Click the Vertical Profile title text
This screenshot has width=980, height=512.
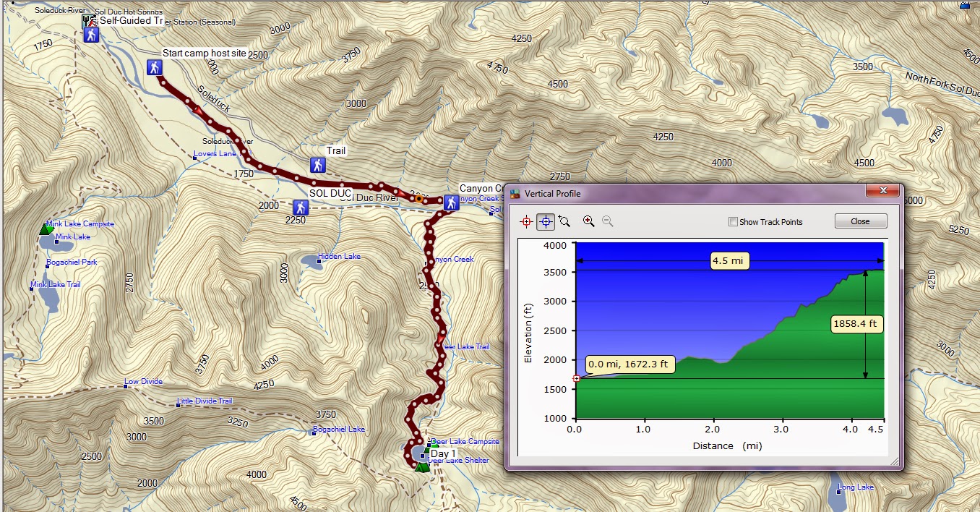(x=552, y=193)
